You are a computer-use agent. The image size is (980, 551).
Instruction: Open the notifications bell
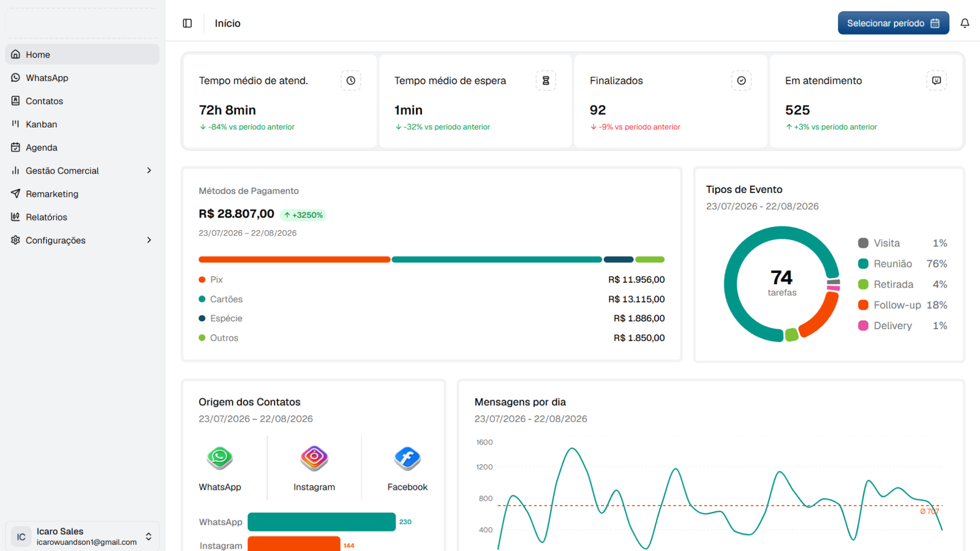965,23
